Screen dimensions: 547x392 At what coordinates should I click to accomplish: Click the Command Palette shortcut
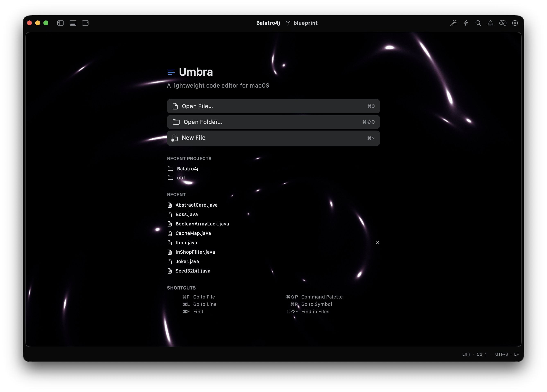[x=314, y=297]
